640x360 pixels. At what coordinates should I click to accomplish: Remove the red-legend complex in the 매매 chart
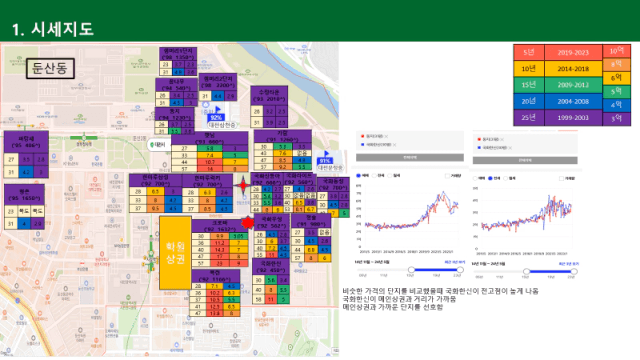[x=386, y=136]
